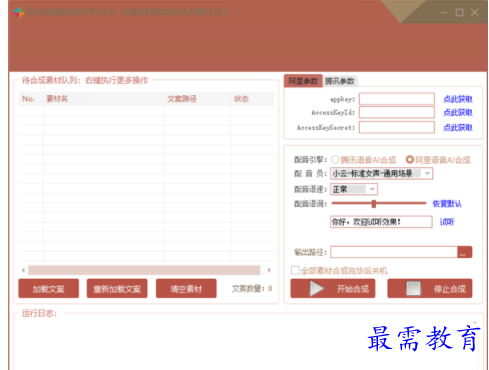The width and height of the screenshot is (489, 370).
Task: Click 点此获取 link beside AccessKeySecret
Action: [x=458, y=127]
